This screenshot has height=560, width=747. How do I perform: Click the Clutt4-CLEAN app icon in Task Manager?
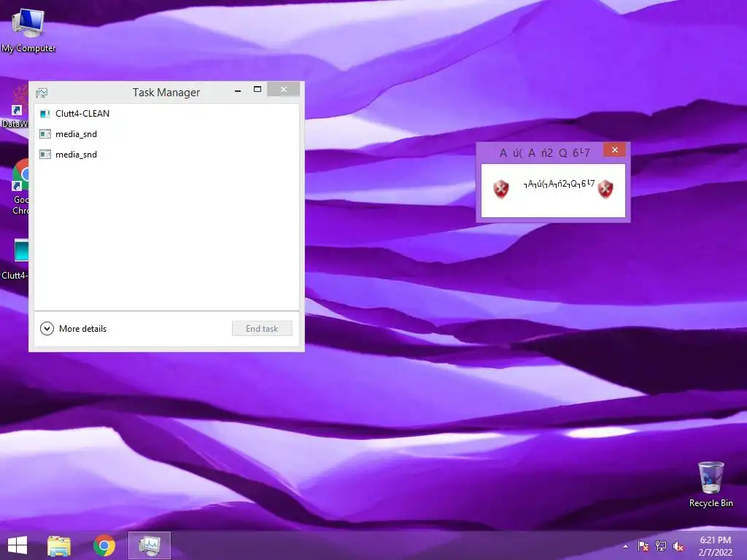(x=44, y=113)
